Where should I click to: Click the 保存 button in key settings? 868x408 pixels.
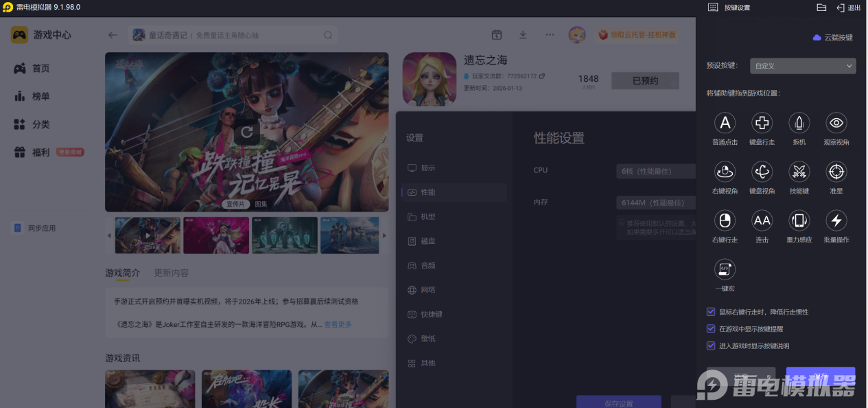821,377
